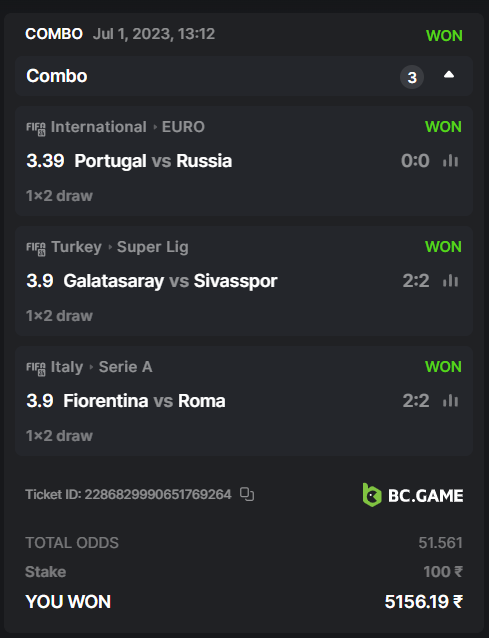Open the Fiorentina vs Roma match

(144, 401)
